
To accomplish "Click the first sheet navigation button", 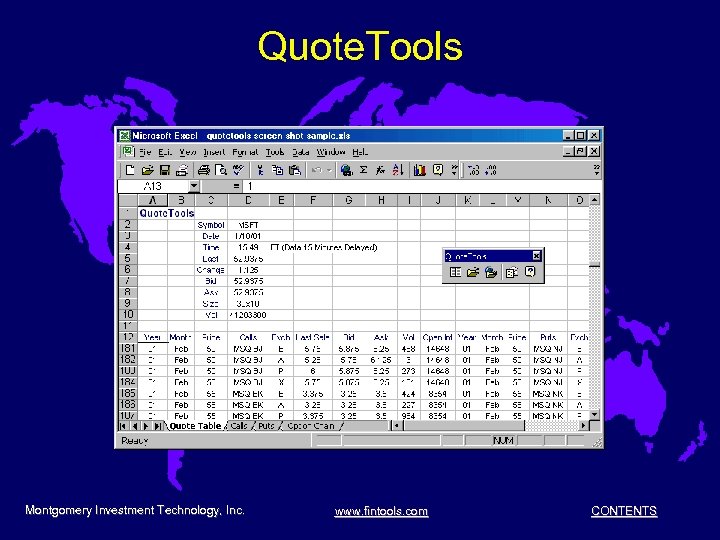I will pyautogui.click(x=123, y=426).
